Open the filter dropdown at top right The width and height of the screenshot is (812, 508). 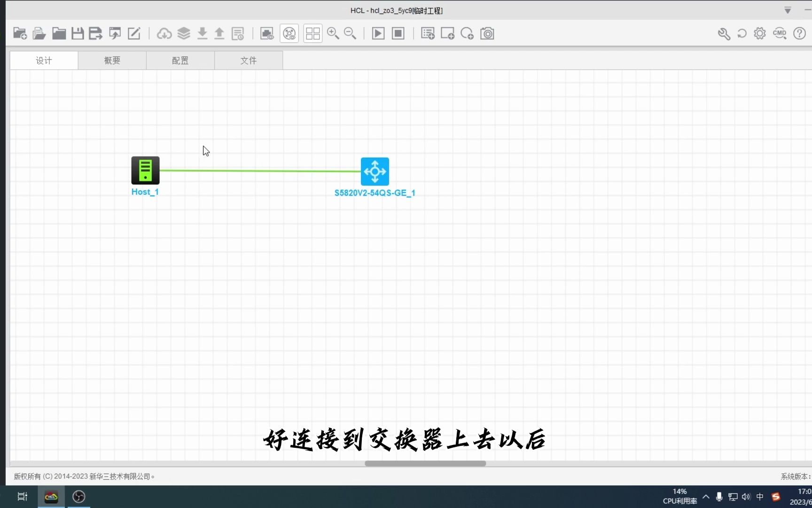tap(787, 10)
